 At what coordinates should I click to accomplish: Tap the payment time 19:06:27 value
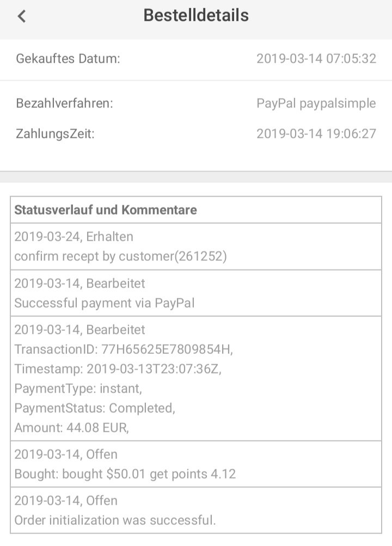tap(316, 134)
